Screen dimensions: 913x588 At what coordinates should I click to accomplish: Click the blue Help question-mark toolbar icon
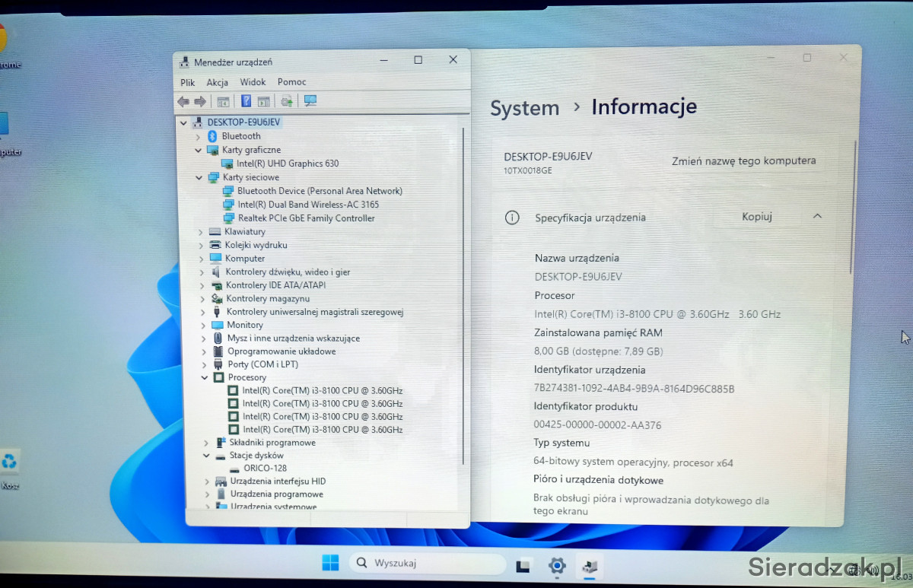tap(246, 101)
